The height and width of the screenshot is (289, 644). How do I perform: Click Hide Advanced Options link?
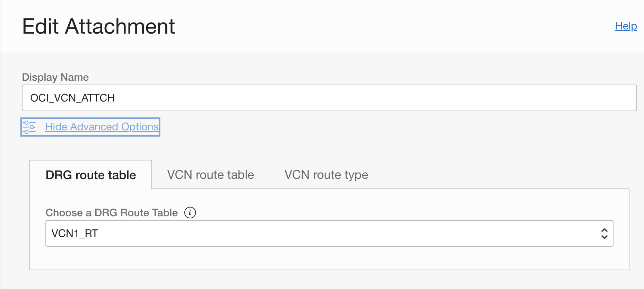tap(102, 127)
